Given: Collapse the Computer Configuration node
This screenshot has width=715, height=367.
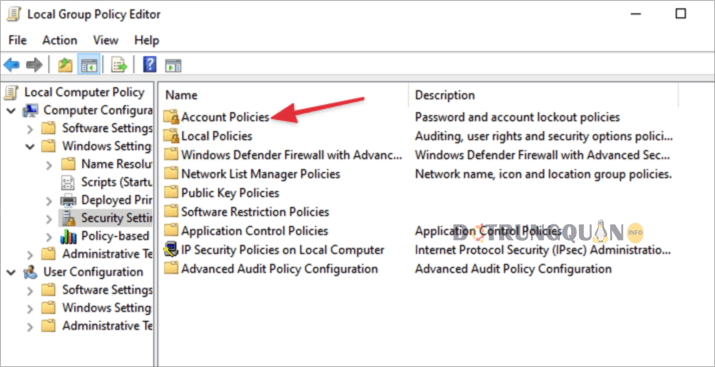Looking at the screenshot, I should (11, 110).
